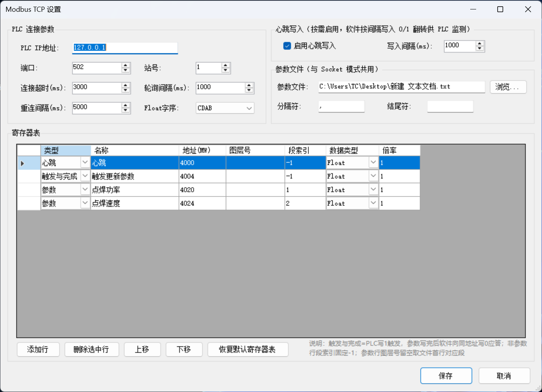Increase the 写入间隔 heartbeat interval
The image size is (542, 392).
(x=480, y=44)
